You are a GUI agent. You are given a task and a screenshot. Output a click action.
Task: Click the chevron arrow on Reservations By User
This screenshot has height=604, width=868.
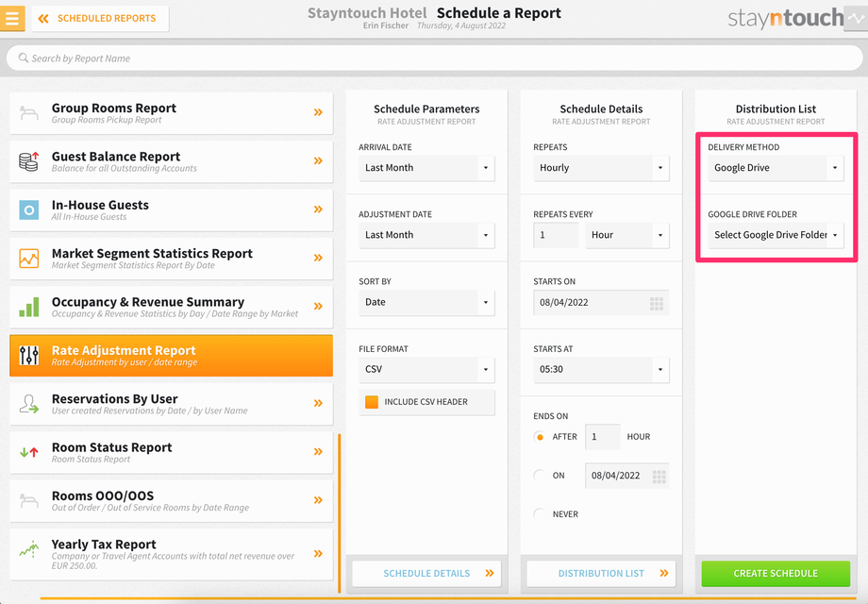(318, 403)
